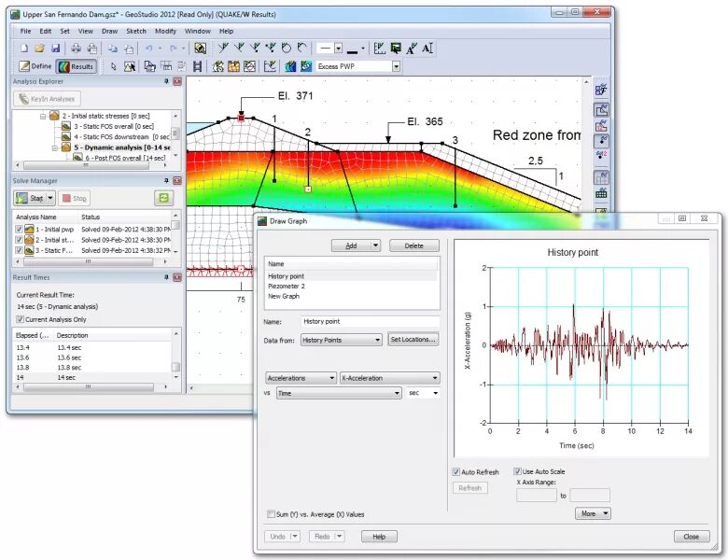This screenshot has width=728, height=560.
Task: Select the arrow pointer tool
Action: (x=113, y=67)
